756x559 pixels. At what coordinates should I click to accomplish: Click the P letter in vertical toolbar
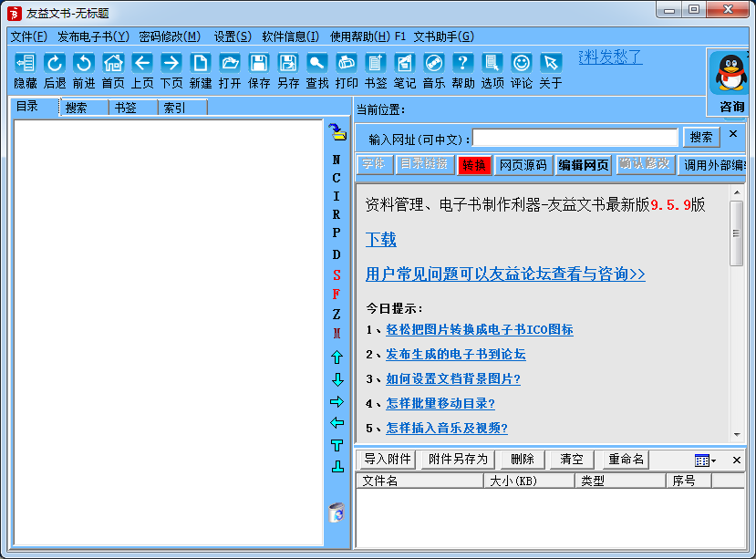coord(337,233)
